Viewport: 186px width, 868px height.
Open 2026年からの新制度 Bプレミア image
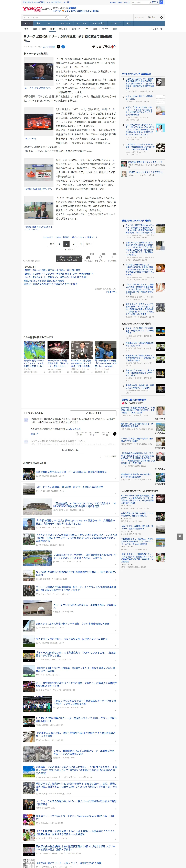(x=39, y=173)
